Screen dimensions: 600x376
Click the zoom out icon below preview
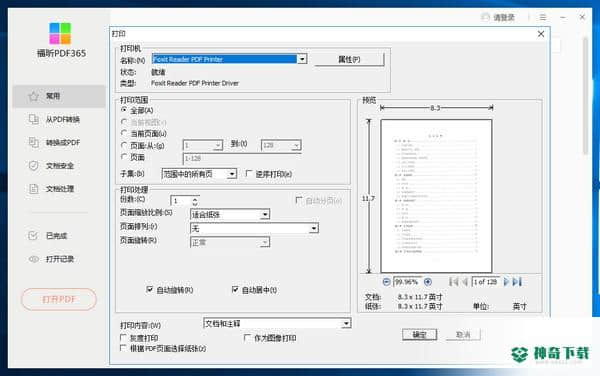point(386,282)
